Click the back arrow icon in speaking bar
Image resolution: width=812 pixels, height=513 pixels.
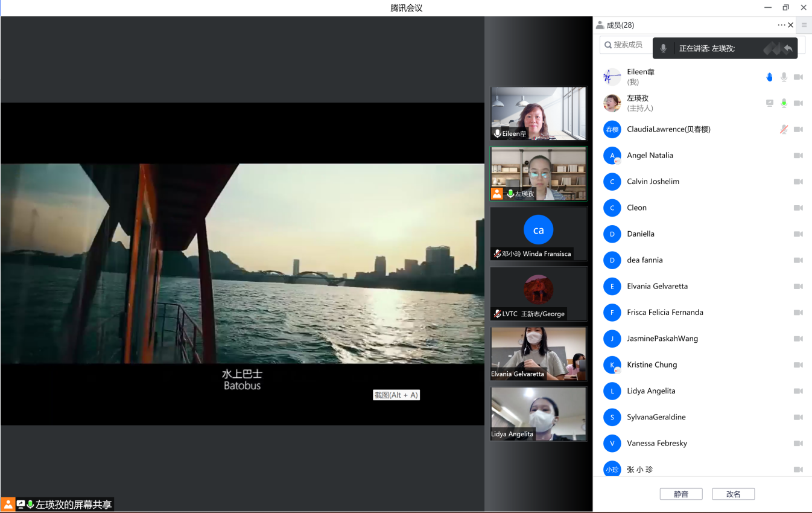tap(787, 48)
